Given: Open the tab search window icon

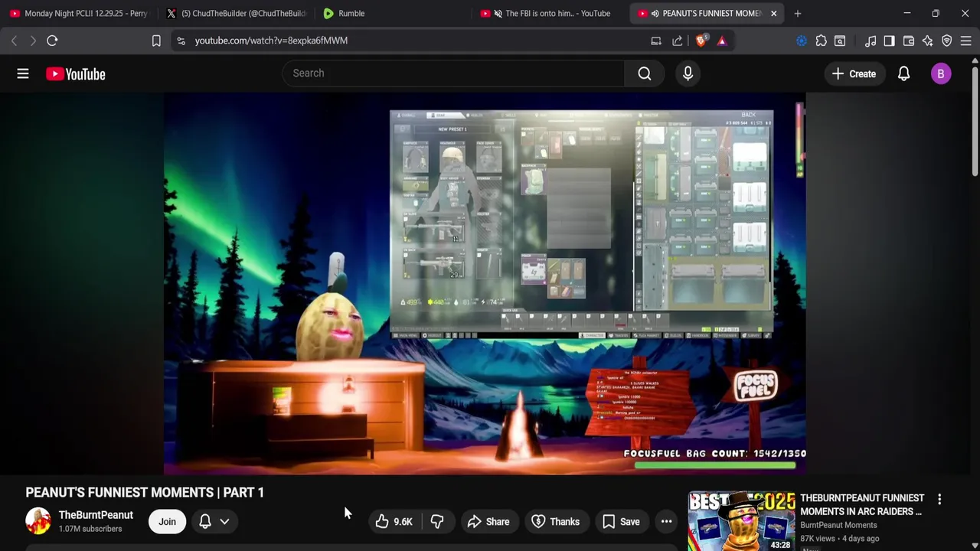Looking at the screenshot, I should (840, 41).
